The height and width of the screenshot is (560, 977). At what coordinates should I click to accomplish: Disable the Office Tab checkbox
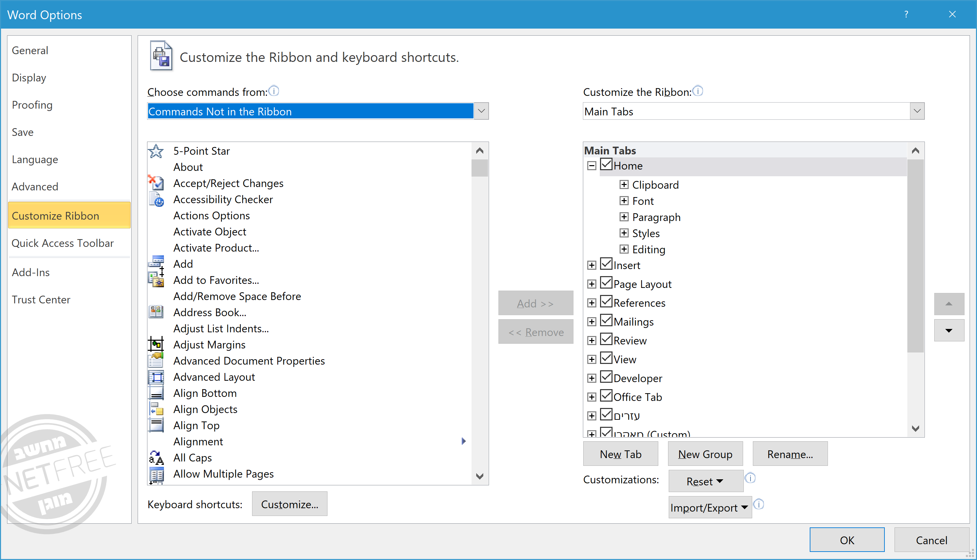tap(606, 396)
